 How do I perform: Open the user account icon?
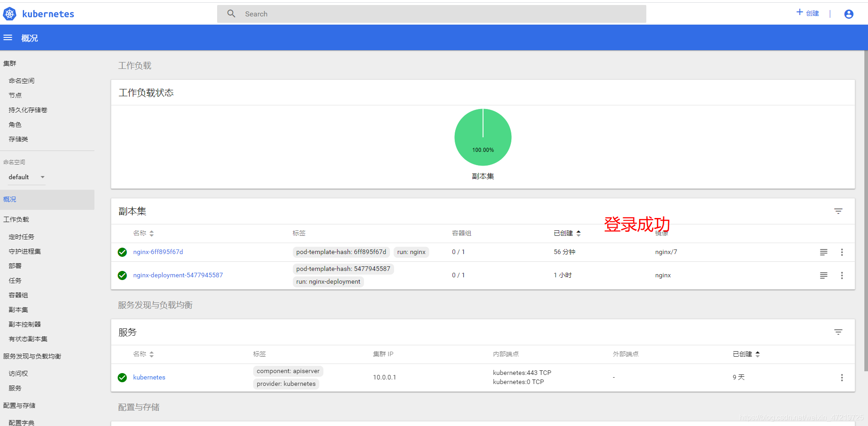(849, 14)
